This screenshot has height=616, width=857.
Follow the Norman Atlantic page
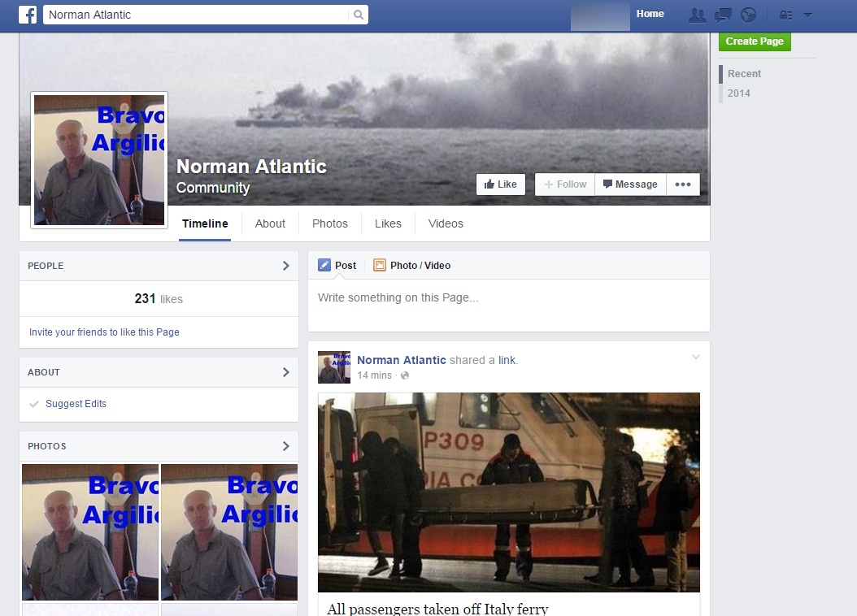point(564,184)
